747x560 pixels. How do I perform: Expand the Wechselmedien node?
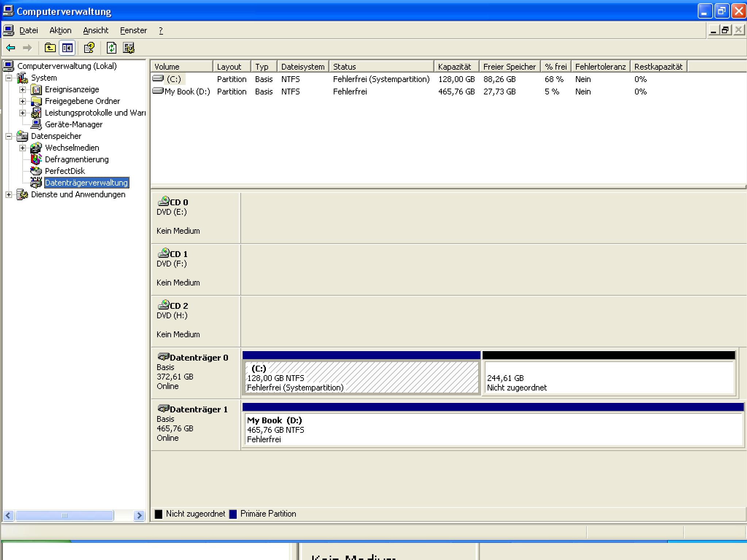click(23, 148)
